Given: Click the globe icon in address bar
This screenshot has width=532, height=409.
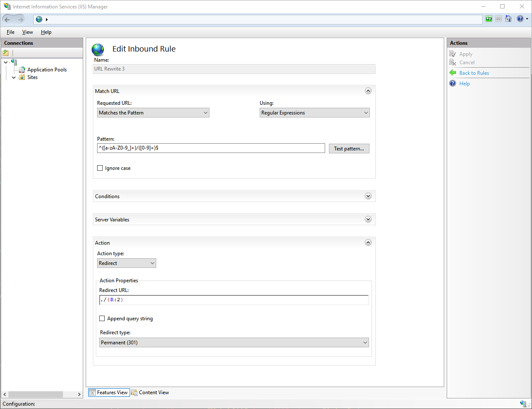Looking at the screenshot, I should [x=39, y=19].
